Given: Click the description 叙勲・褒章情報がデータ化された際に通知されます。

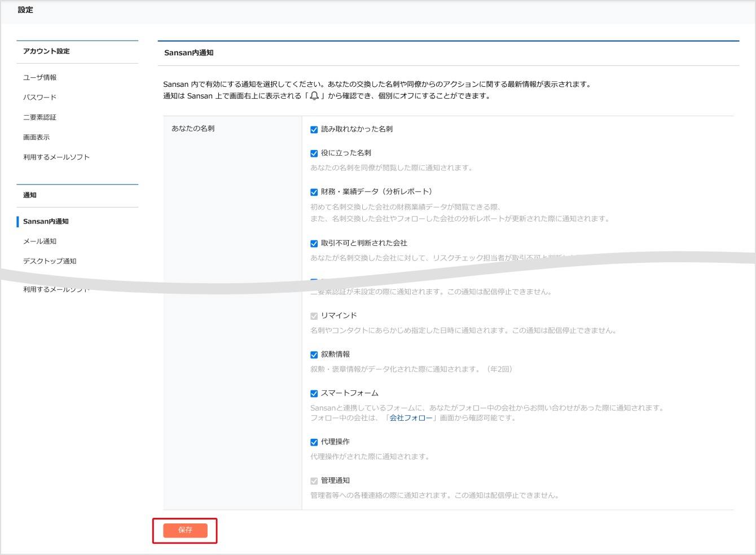Looking at the screenshot, I should click(412, 369).
